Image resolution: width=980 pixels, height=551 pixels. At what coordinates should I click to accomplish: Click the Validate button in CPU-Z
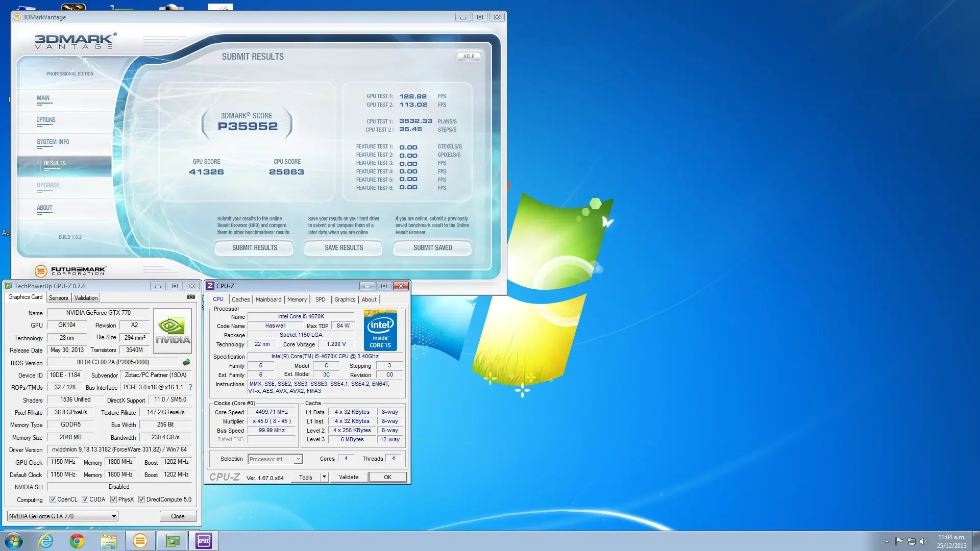[x=349, y=477]
